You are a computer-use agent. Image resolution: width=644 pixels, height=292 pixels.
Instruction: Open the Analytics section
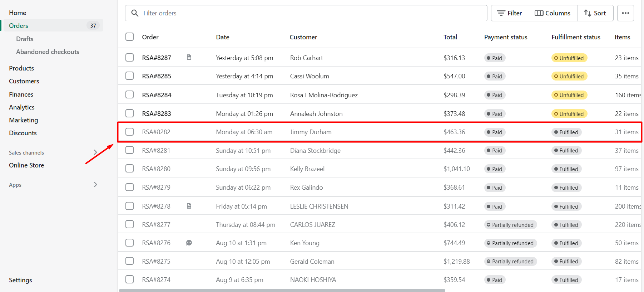(22, 107)
